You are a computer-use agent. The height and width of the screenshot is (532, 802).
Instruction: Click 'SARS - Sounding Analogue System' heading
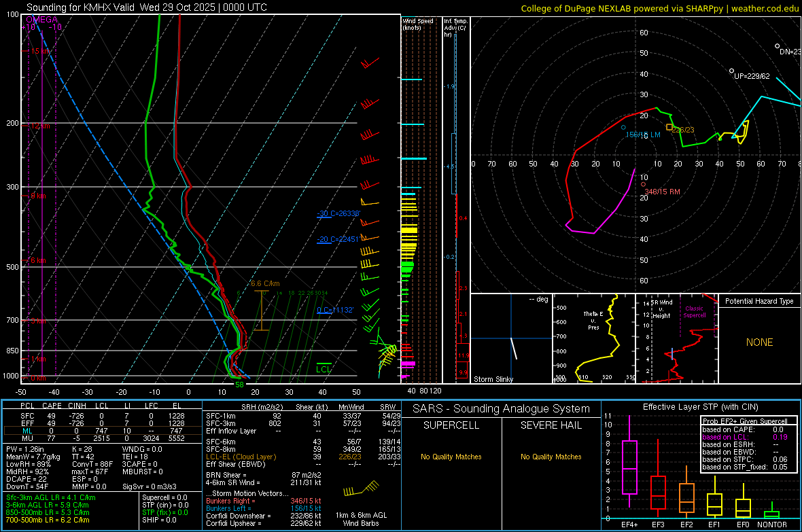[x=502, y=409]
